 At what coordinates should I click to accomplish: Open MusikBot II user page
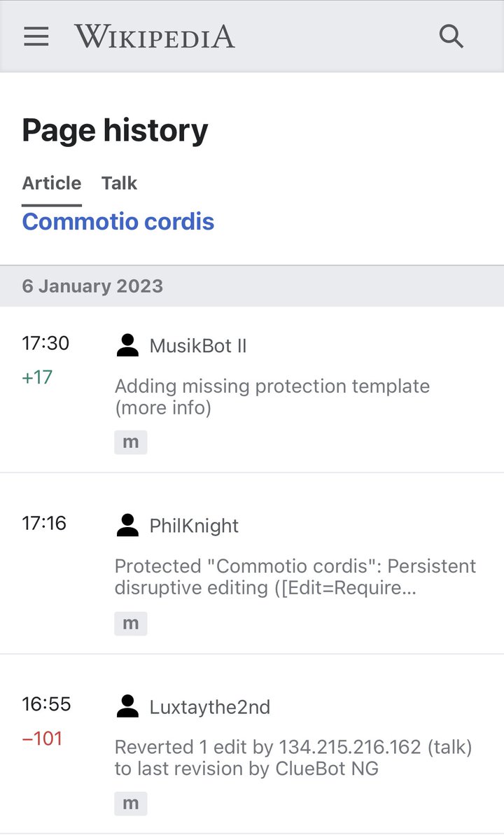198,346
